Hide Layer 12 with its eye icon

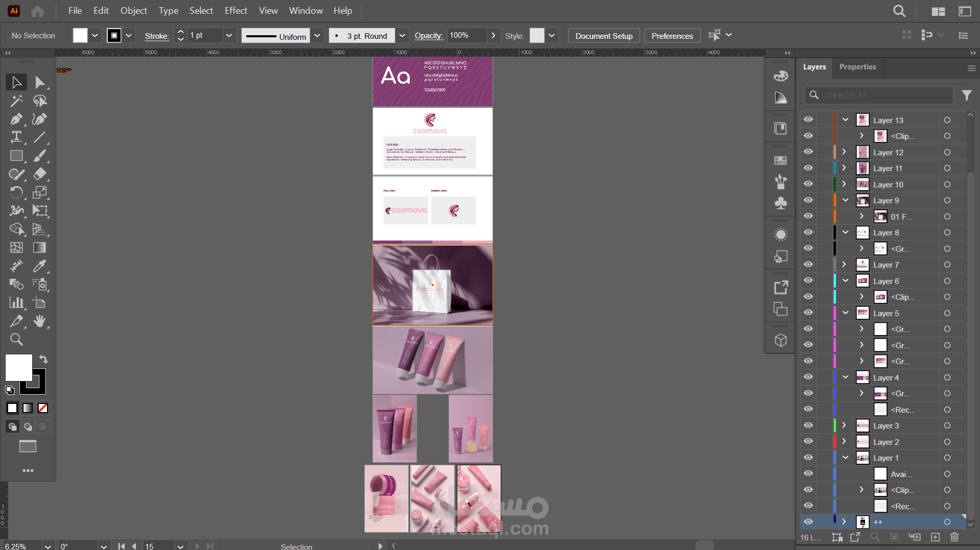tap(808, 152)
